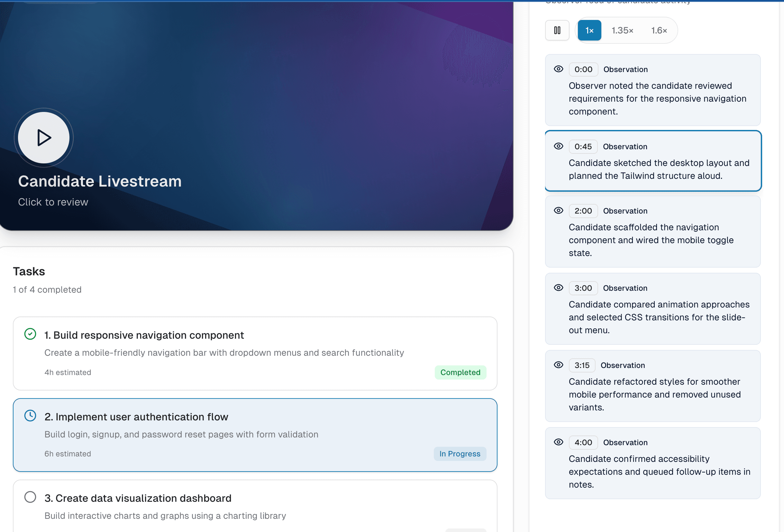The image size is (784, 532).
Task: Switch playback speed to 1.35×
Action: [x=622, y=30]
